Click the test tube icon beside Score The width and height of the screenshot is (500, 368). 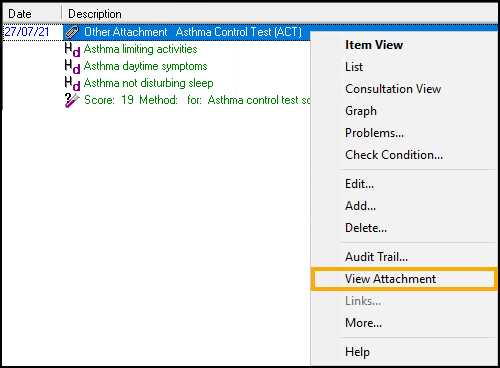tap(72, 100)
